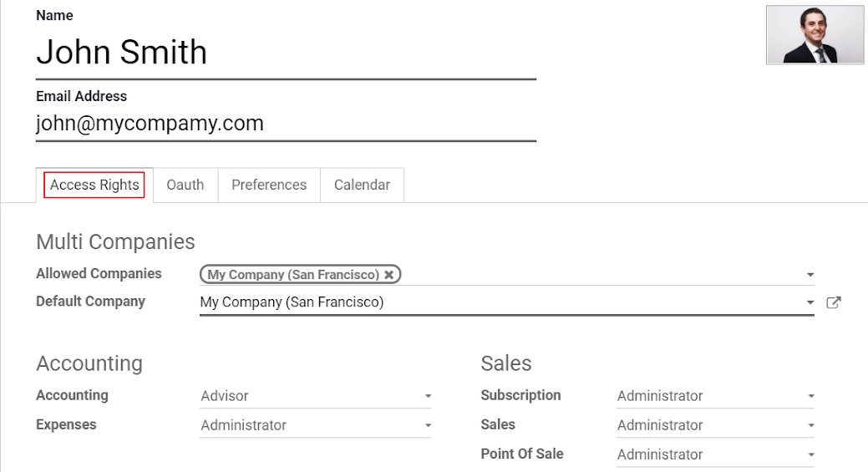Open the Default Company external link icon
This screenshot has height=472, width=868.
coord(833,302)
